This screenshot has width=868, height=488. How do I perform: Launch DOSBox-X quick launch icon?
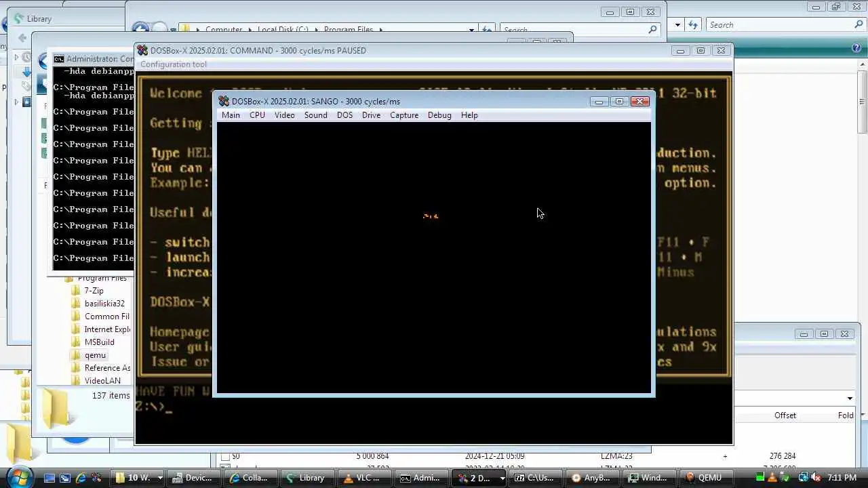point(96,478)
